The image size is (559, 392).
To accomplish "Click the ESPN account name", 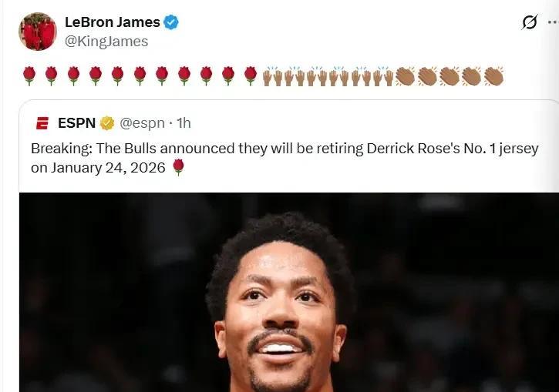I will pyautogui.click(x=76, y=123).
